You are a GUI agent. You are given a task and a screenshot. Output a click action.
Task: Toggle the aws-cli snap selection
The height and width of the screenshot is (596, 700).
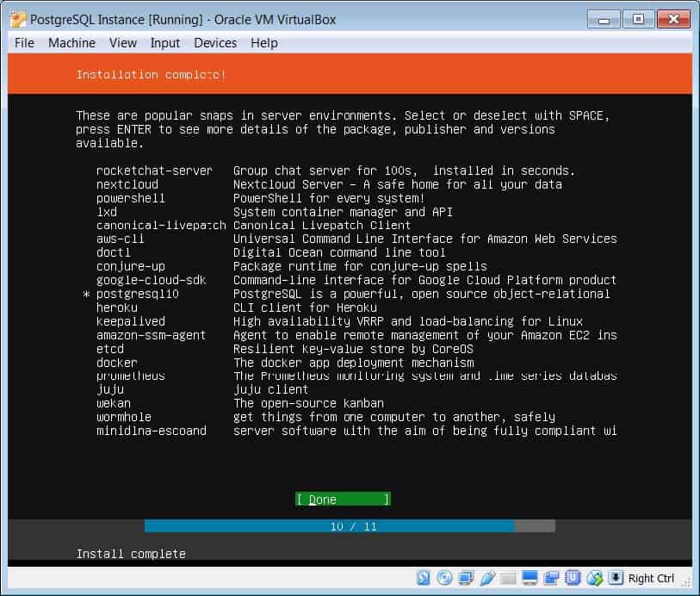[120, 239]
